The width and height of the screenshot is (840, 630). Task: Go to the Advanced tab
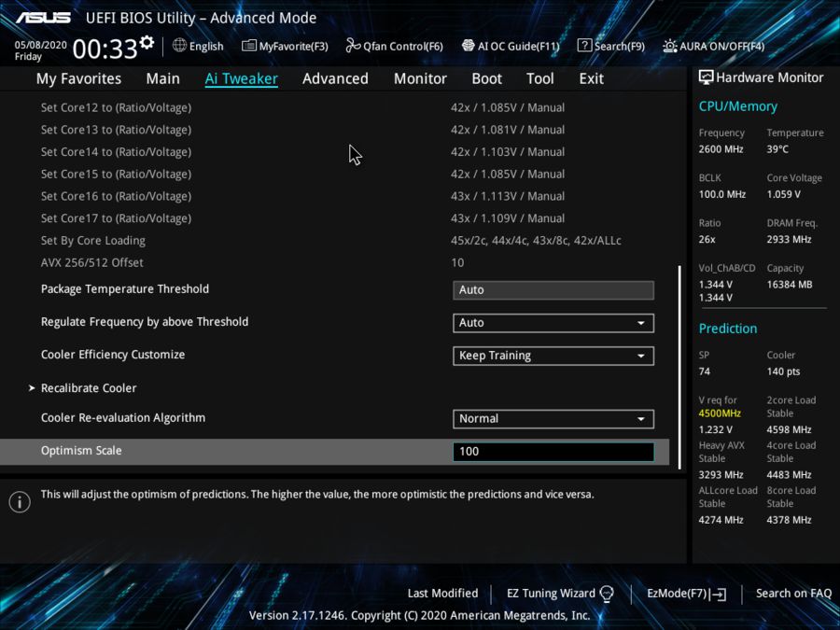[x=335, y=78]
